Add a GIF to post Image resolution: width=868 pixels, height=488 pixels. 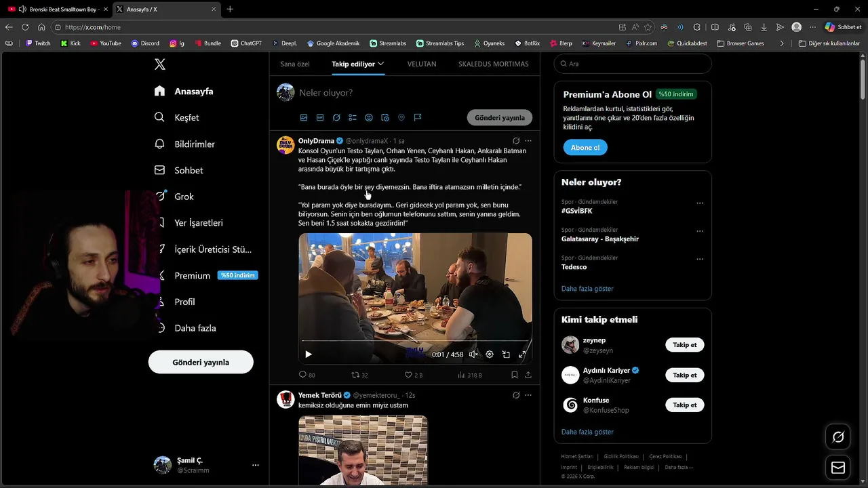[320, 117]
